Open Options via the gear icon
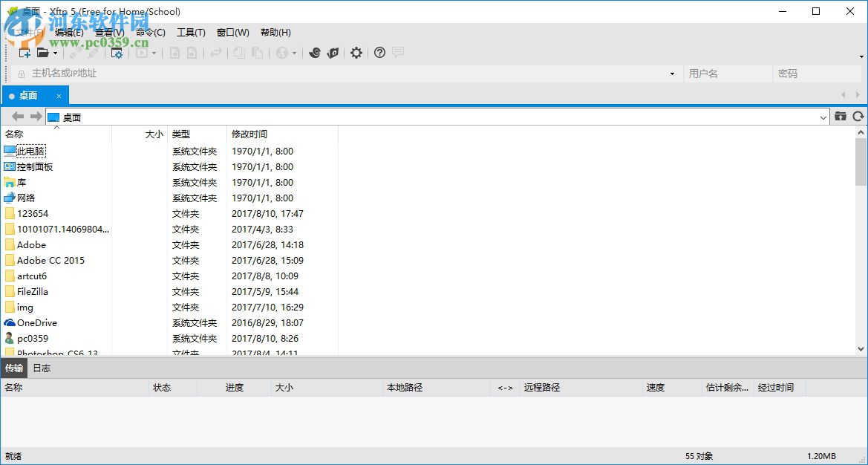Viewport: 868px width, 465px height. click(356, 53)
